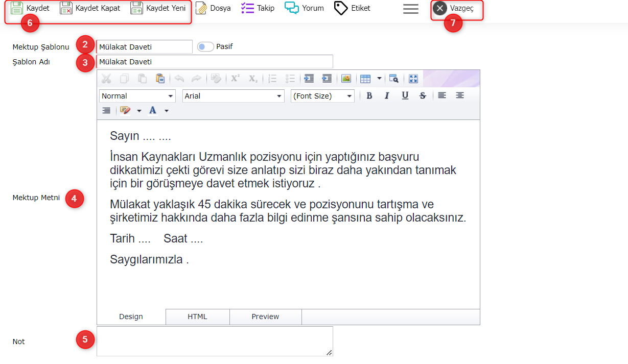The width and height of the screenshot is (628, 364).
Task: Redo the last edit
Action: click(196, 79)
